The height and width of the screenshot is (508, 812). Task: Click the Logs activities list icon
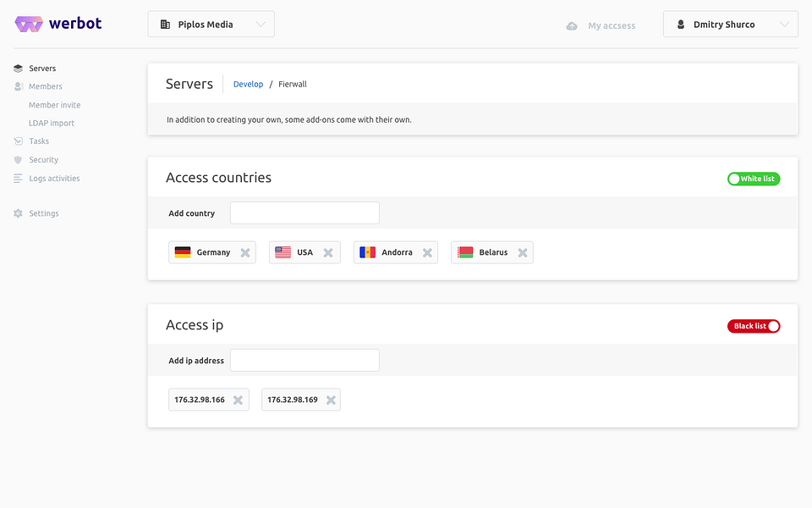(x=18, y=179)
